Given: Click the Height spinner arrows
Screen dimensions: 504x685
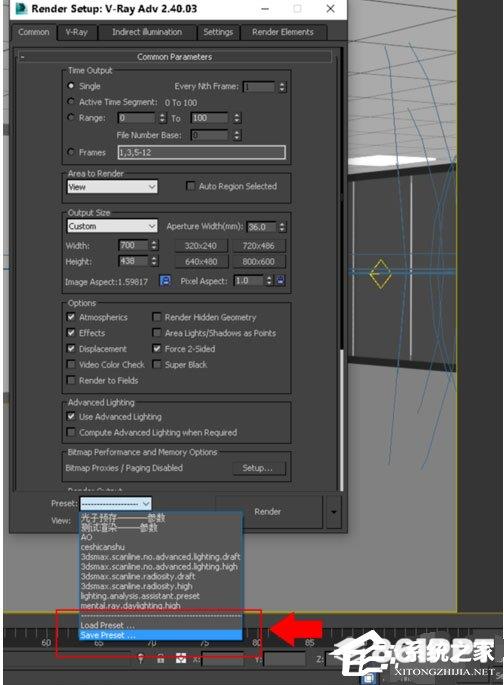Looking at the screenshot, I should click(154, 261).
